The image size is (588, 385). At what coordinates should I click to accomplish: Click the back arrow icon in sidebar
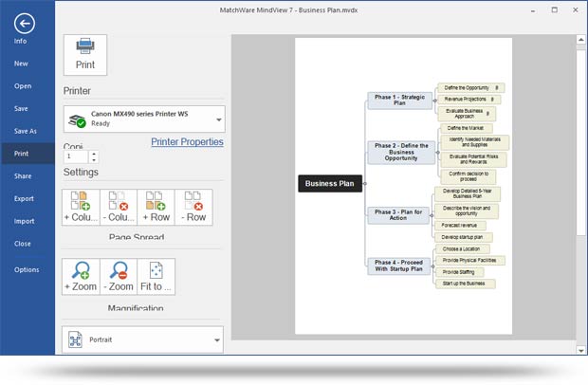(x=25, y=24)
